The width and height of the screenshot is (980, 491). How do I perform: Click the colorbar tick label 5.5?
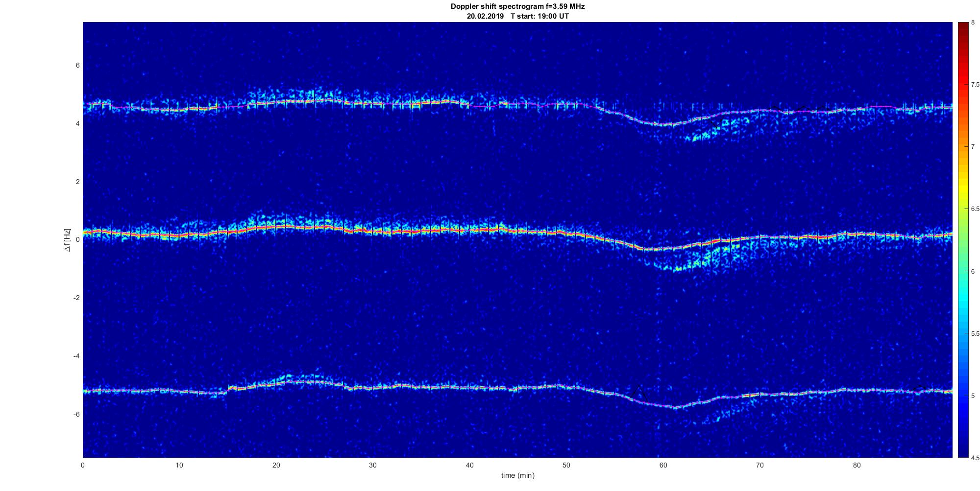click(975, 333)
